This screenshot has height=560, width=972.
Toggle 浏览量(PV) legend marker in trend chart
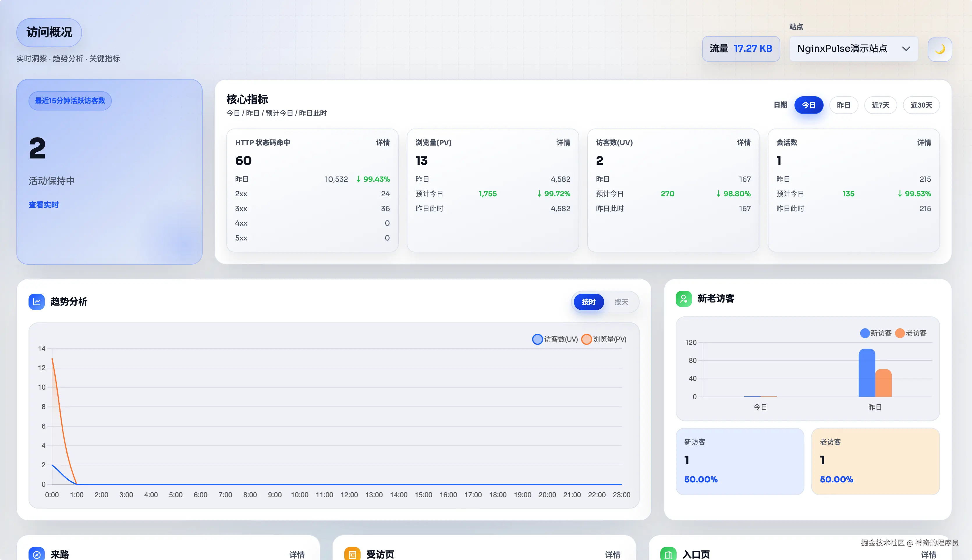click(x=586, y=339)
